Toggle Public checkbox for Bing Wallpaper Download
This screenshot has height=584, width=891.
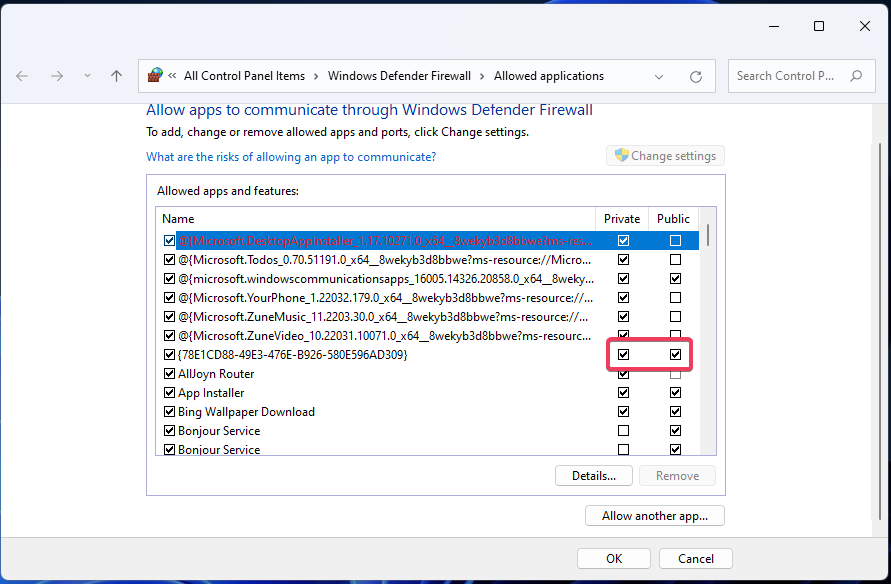pyautogui.click(x=676, y=412)
